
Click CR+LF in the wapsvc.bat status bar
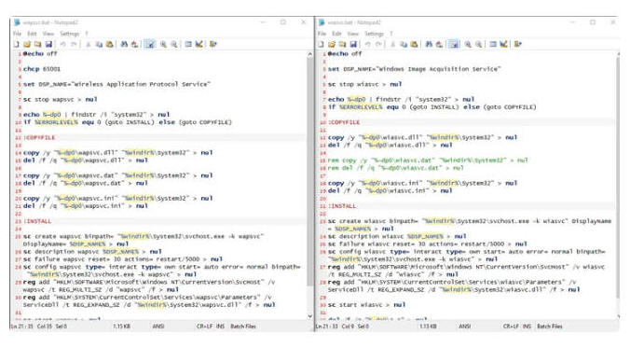[204, 327]
